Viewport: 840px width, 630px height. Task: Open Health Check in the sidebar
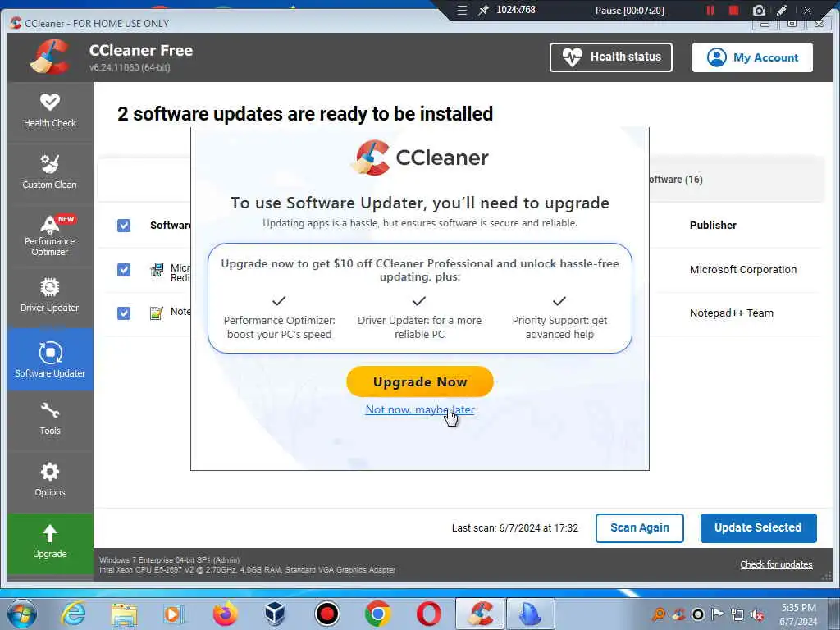(50, 112)
